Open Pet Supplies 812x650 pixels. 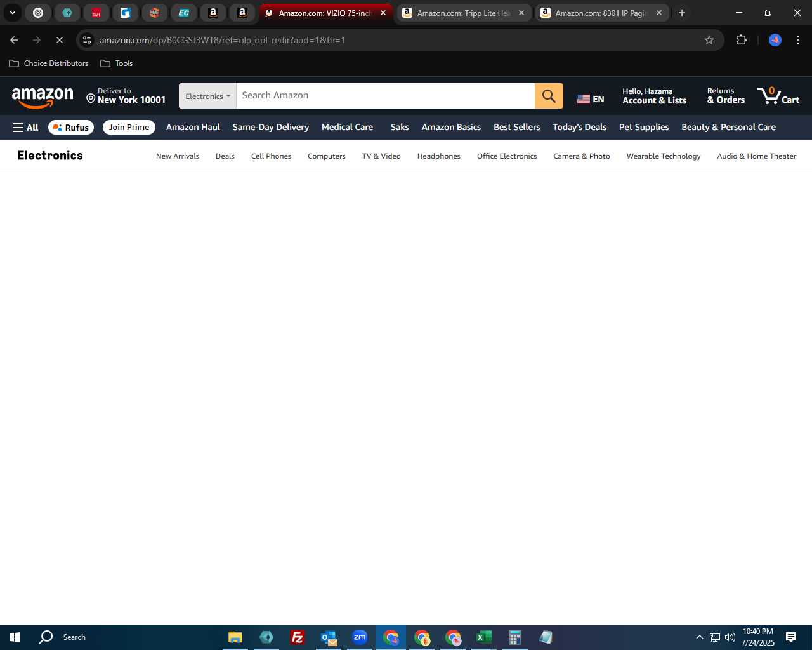644,128
